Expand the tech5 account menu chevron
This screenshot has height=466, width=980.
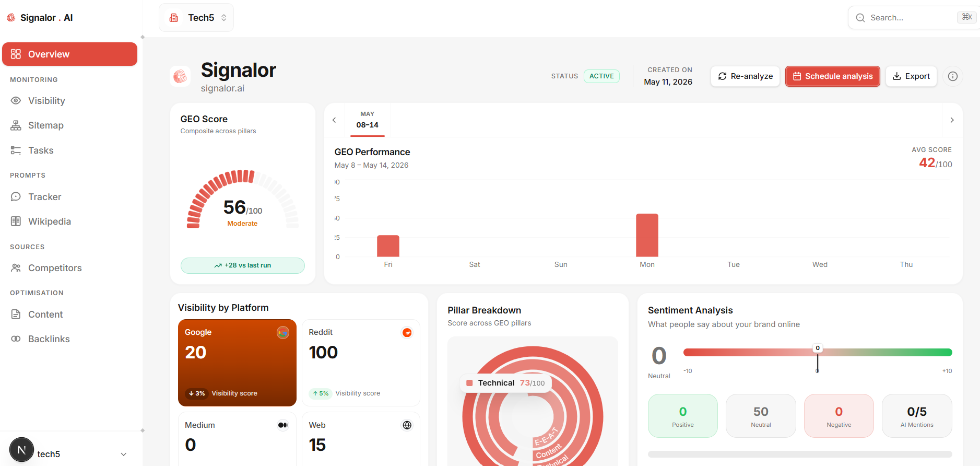(x=124, y=454)
